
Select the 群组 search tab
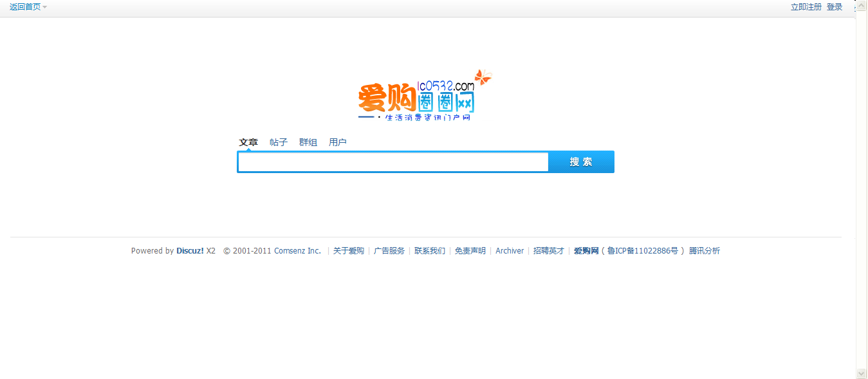[x=308, y=142]
